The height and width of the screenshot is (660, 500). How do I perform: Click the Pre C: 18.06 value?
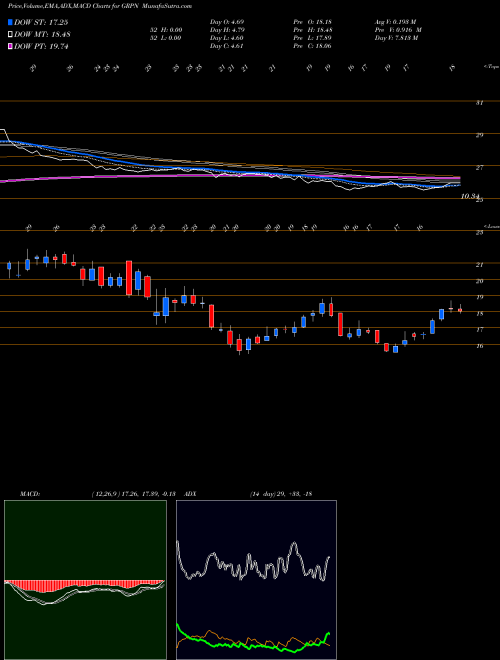(x=312, y=46)
